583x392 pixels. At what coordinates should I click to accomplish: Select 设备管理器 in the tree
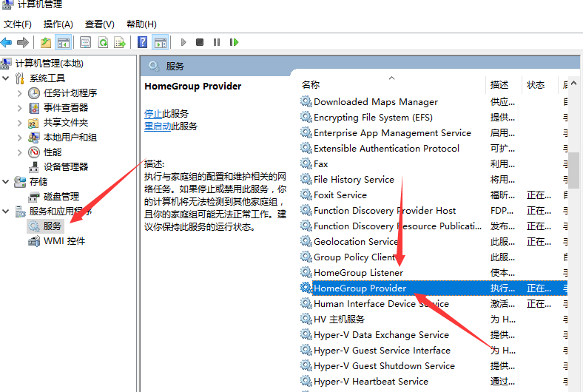(66, 167)
